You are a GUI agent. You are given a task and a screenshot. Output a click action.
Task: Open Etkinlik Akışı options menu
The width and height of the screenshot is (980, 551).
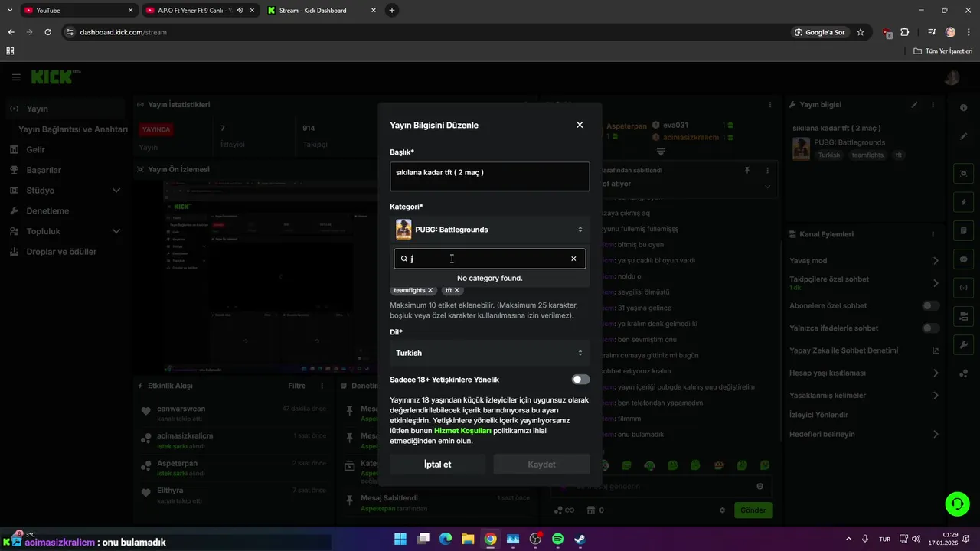click(x=322, y=386)
